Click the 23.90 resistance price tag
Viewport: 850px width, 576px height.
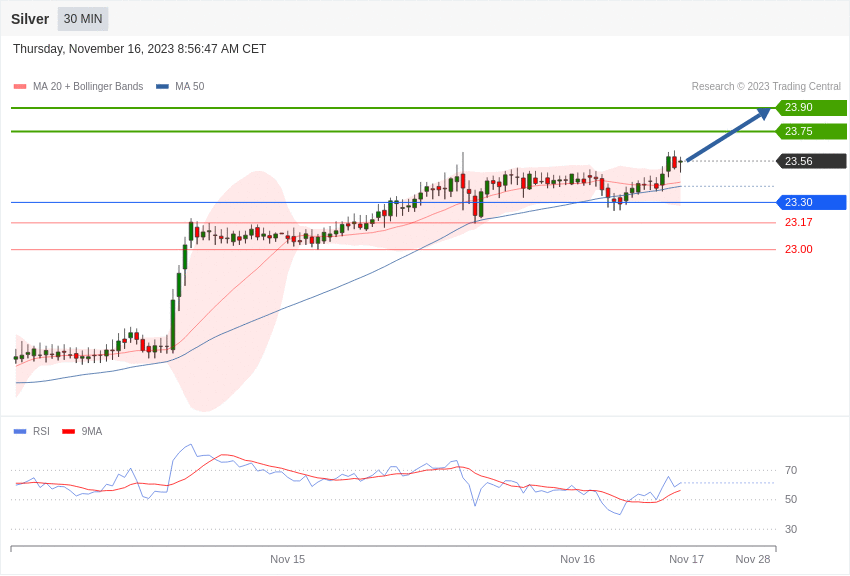pos(811,107)
